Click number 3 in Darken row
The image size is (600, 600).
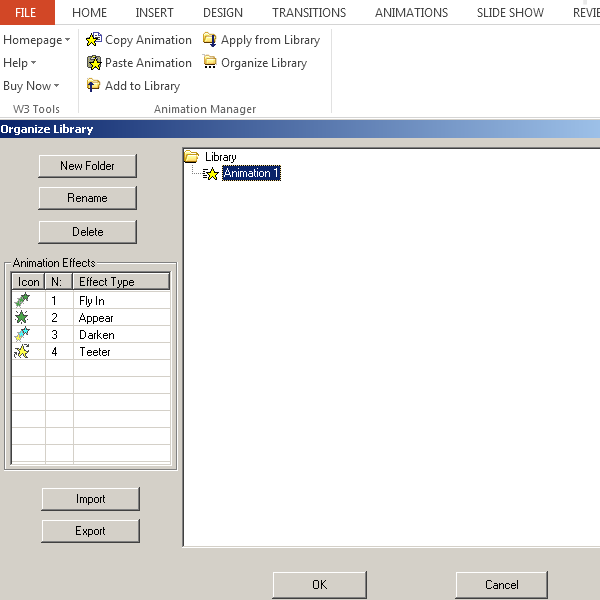tap(54, 335)
